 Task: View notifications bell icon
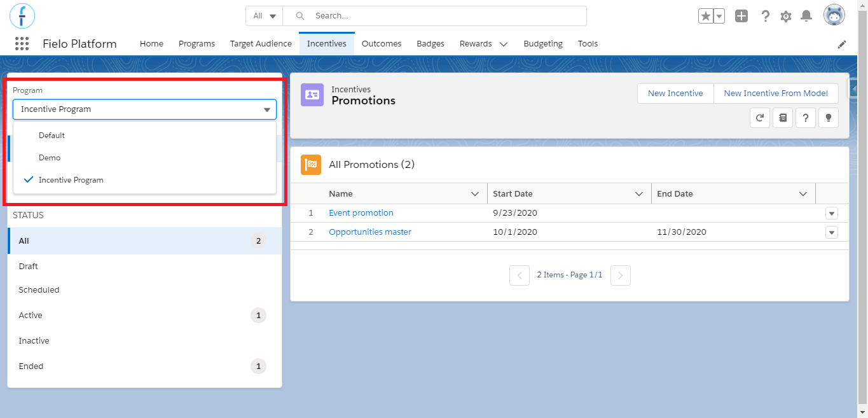(806, 16)
